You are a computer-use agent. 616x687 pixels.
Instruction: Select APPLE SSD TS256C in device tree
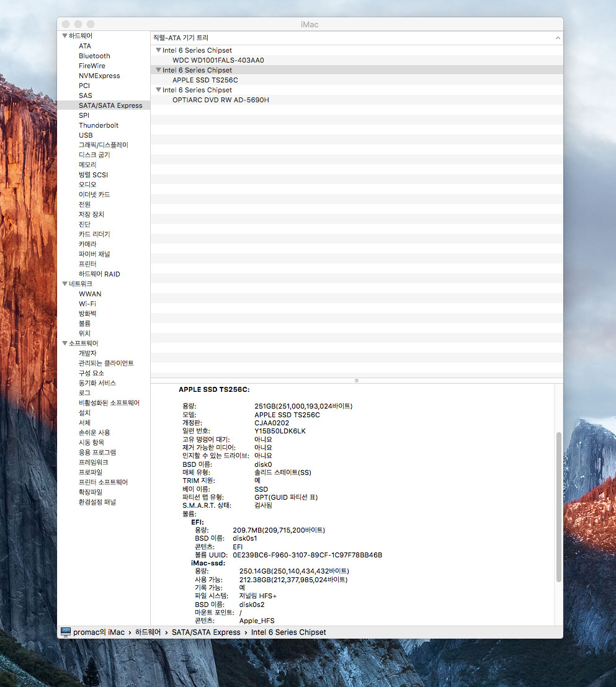tap(205, 80)
